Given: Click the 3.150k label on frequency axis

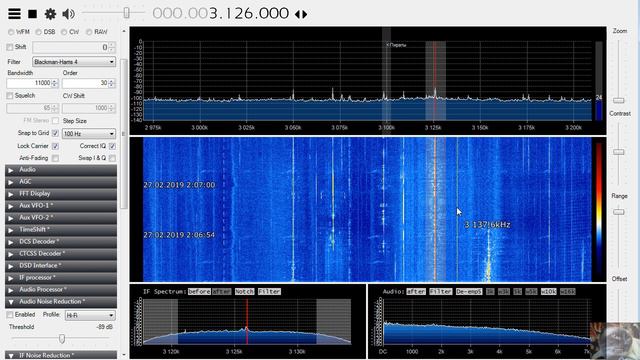Looking at the screenshot, I should (x=480, y=127).
